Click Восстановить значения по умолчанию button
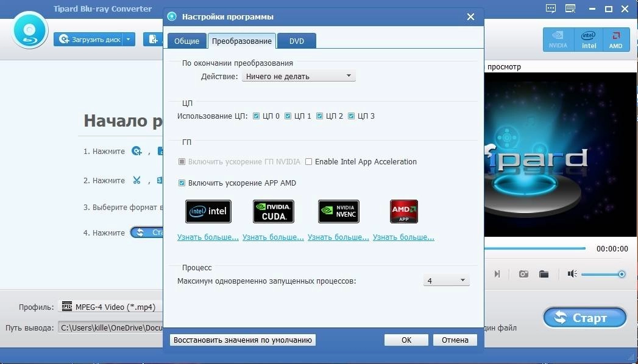This screenshot has height=364, width=638. [243, 340]
